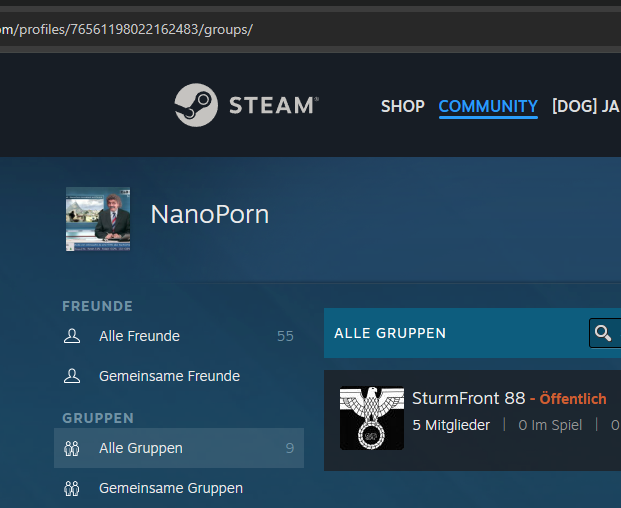This screenshot has width=621, height=508.
Task: Click the magnifier search icon in groups header
Action: click(603, 333)
